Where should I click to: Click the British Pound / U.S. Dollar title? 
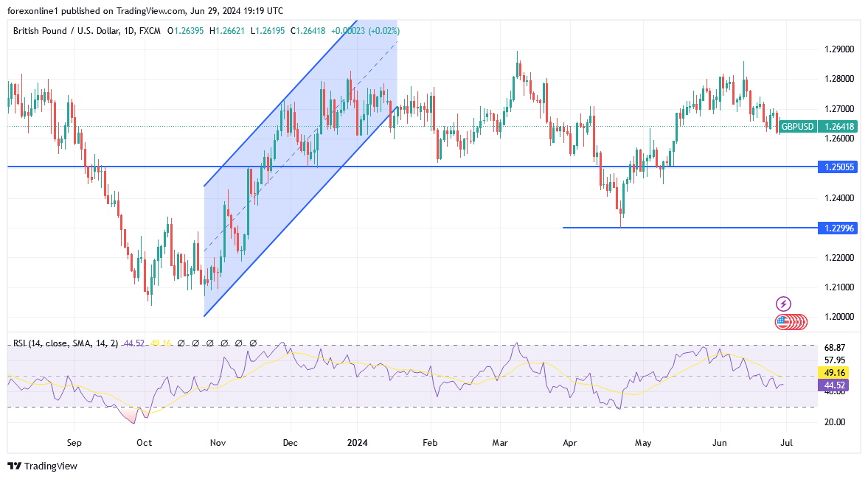coord(66,31)
